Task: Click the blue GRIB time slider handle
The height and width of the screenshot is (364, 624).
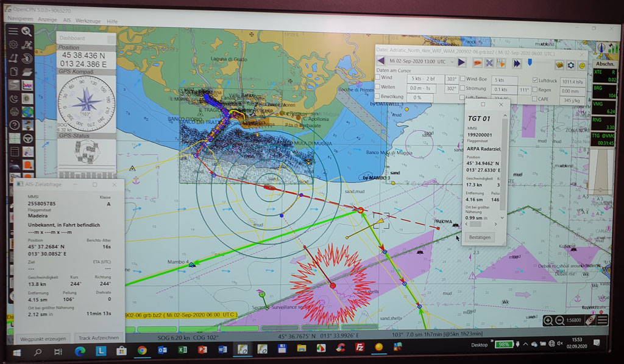Action: click(530, 62)
